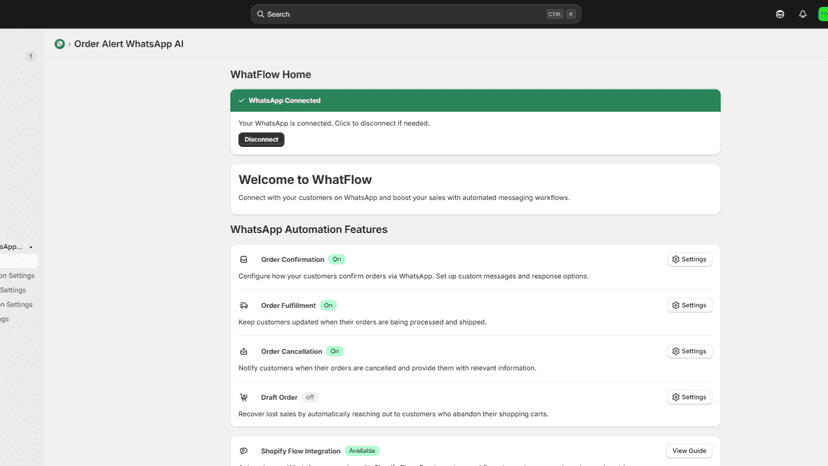Click the store inbox icon in top bar
This screenshot has height=466, width=828.
tap(780, 14)
